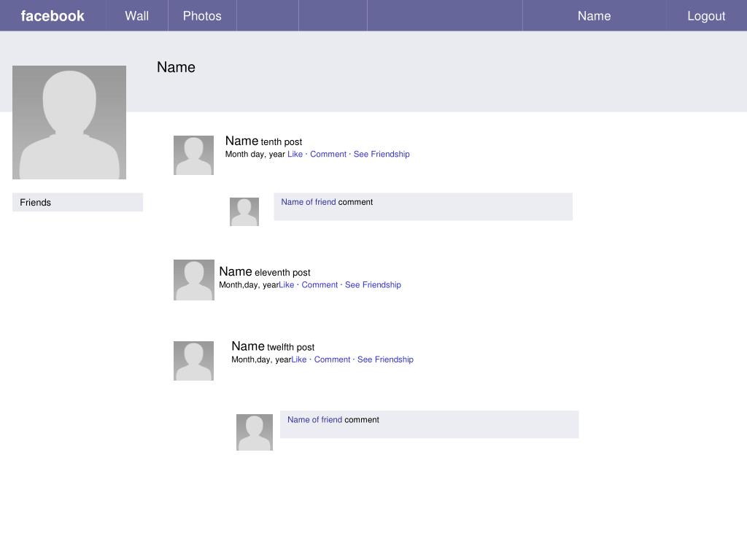Open the Friends sidebar section
Viewport: 747px width, 560px height.
tap(77, 203)
